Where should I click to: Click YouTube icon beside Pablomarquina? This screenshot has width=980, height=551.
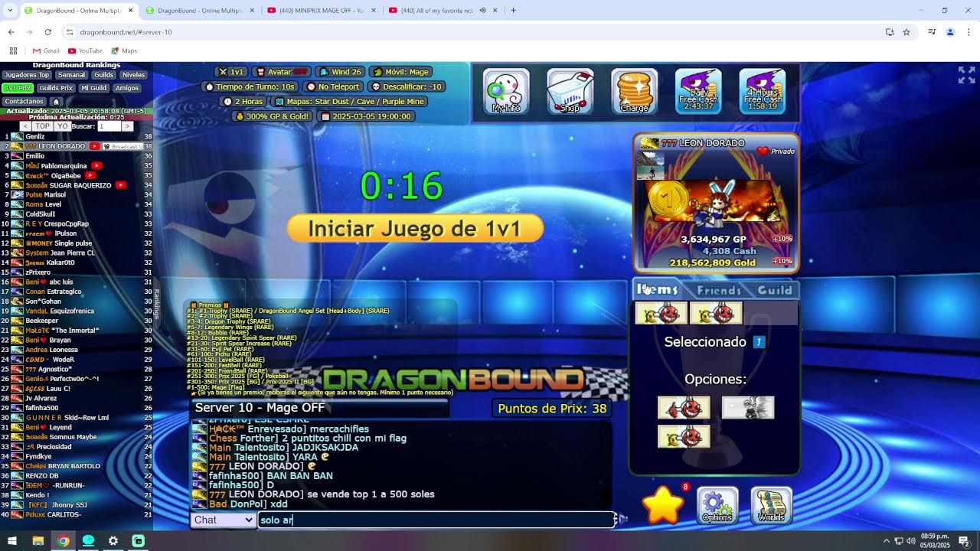coord(97,165)
